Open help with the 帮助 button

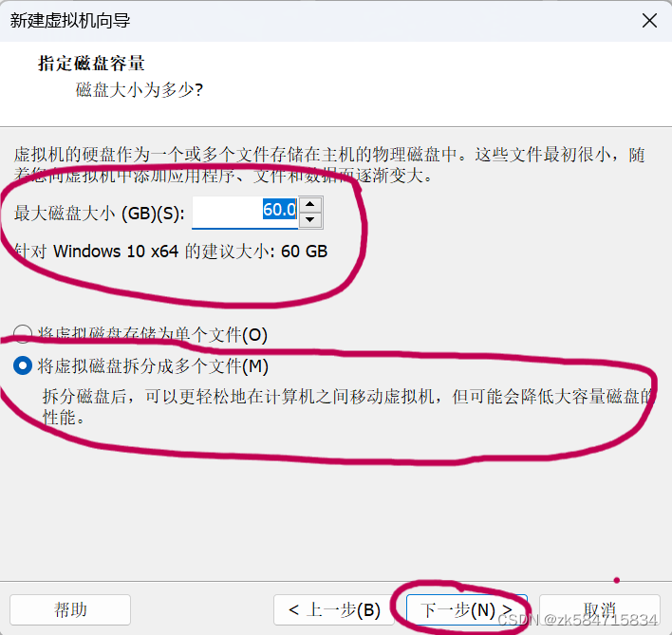70,609
